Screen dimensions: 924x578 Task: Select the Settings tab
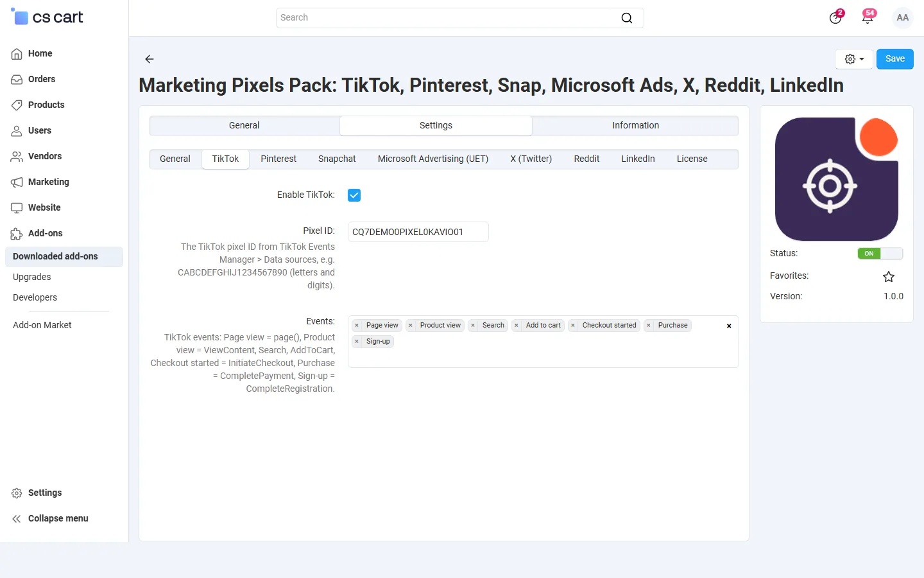pos(436,126)
